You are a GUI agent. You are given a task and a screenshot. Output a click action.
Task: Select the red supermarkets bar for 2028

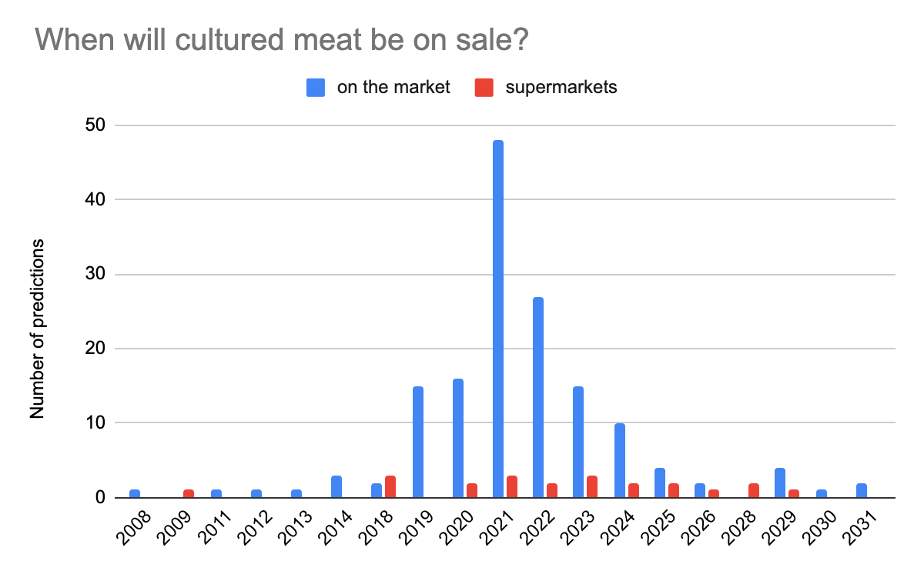(754, 490)
